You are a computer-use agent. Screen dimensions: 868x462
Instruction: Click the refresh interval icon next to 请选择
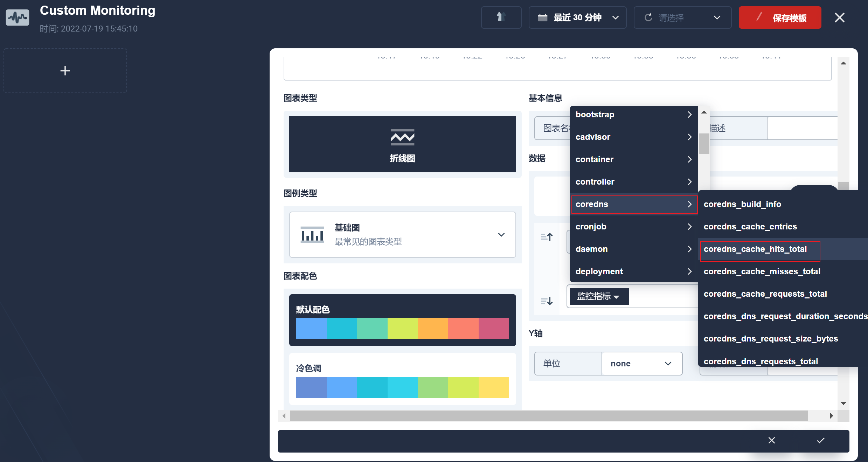pos(648,18)
